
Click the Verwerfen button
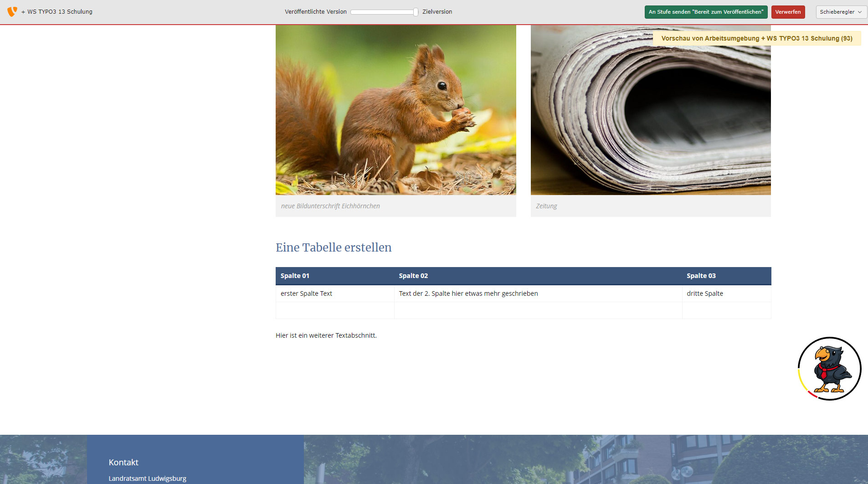(788, 12)
